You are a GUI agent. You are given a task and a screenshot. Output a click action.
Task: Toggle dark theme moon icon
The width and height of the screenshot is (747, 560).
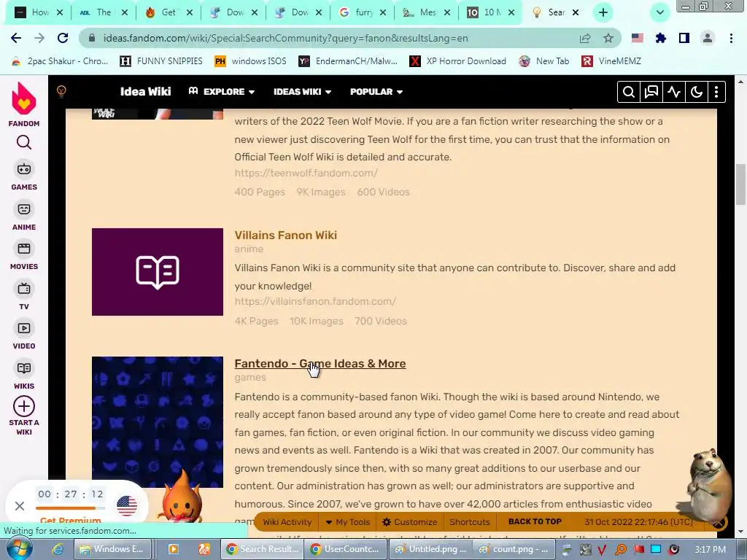click(697, 92)
